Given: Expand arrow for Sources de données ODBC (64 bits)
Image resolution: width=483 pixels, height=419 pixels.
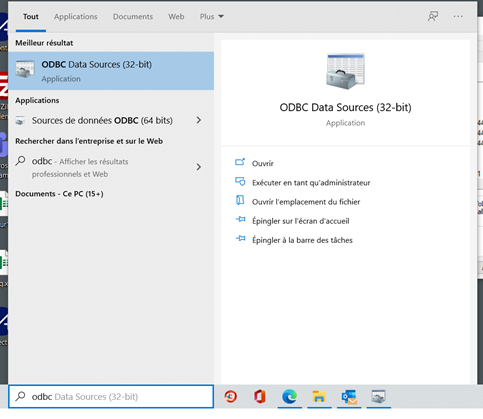Looking at the screenshot, I should click(199, 120).
